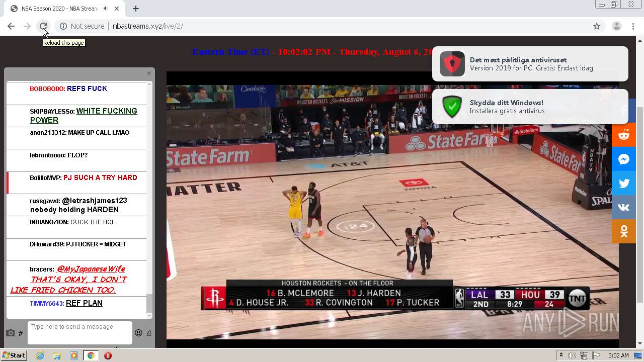Attach a photo using the camera icon

pos(10,333)
